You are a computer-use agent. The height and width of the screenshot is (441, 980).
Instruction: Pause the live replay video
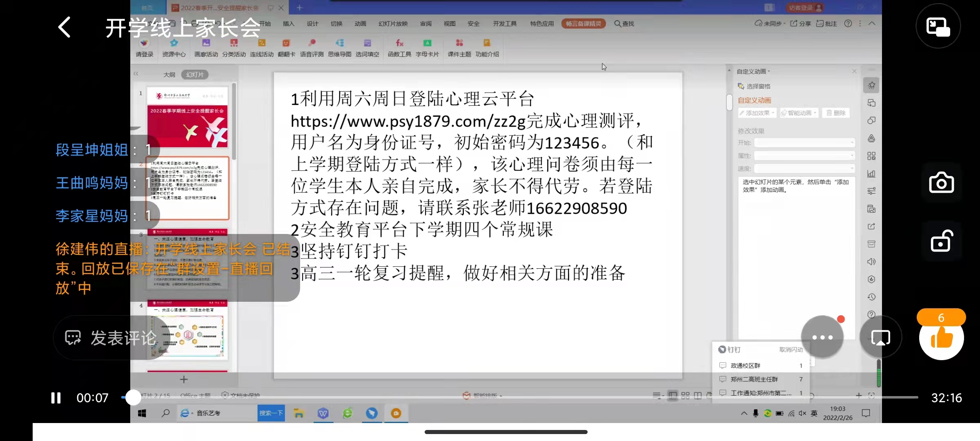pyautogui.click(x=56, y=398)
